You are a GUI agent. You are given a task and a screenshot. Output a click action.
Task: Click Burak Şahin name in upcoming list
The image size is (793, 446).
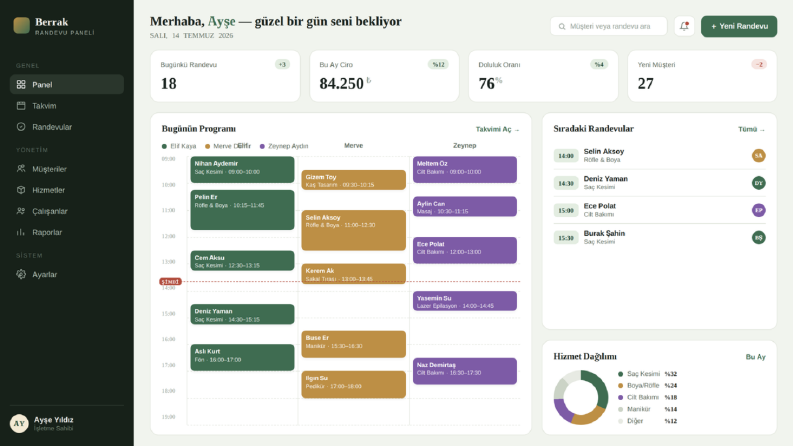pyautogui.click(x=604, y=233)
